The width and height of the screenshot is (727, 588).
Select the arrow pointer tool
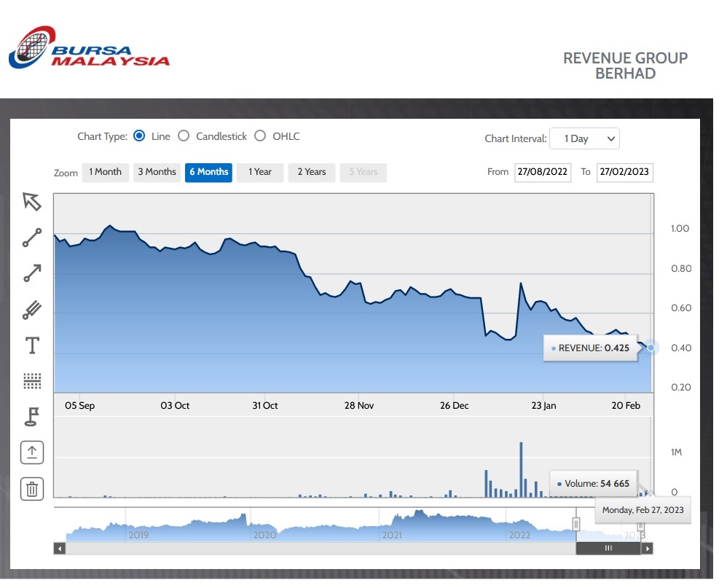32,202
